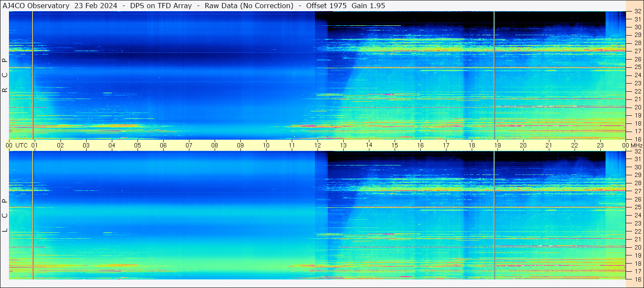Select the 23 hour tick on the time axis
The height and width of the screenshot is (288, 644).
(600, 145)
